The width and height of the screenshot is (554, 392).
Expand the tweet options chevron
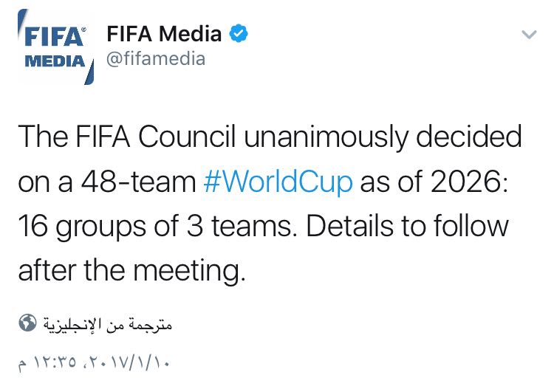coord(529,34)
